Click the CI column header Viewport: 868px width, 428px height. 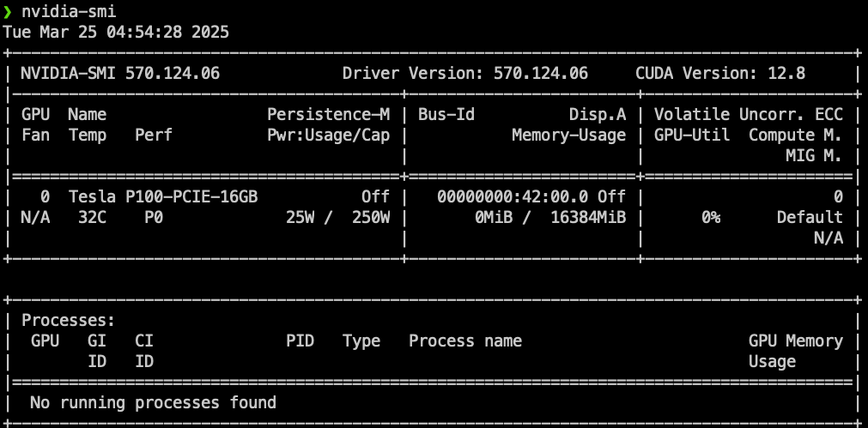click(144, 341)
